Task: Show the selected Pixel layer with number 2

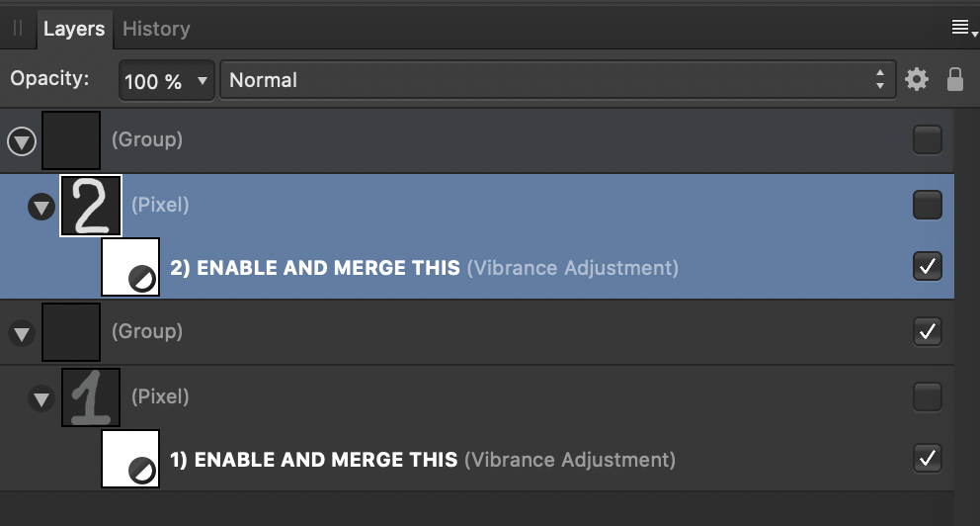Action: coord(927,205)
